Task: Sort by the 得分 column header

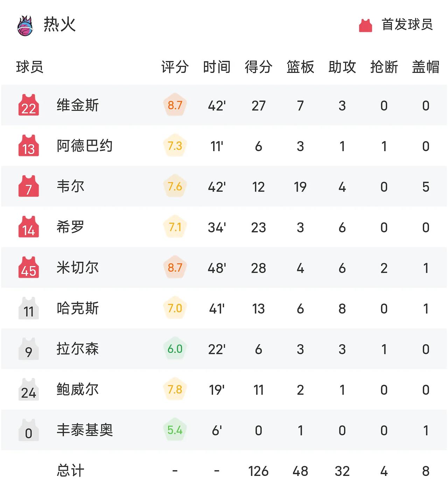Action: coord(259,66)
